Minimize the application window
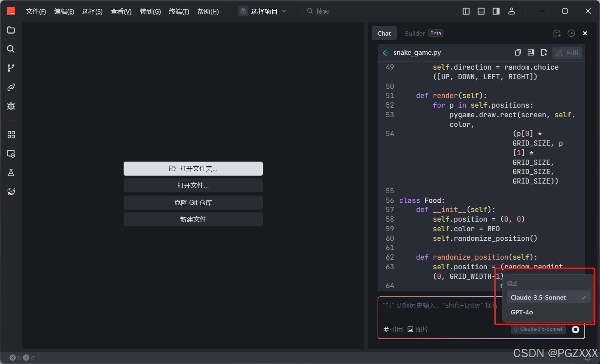This screenshot has height=364, width=600. click(543, 11)
